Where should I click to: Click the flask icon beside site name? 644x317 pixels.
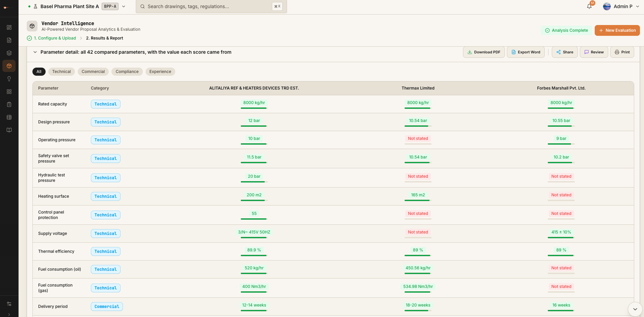[x=35, y=6]
